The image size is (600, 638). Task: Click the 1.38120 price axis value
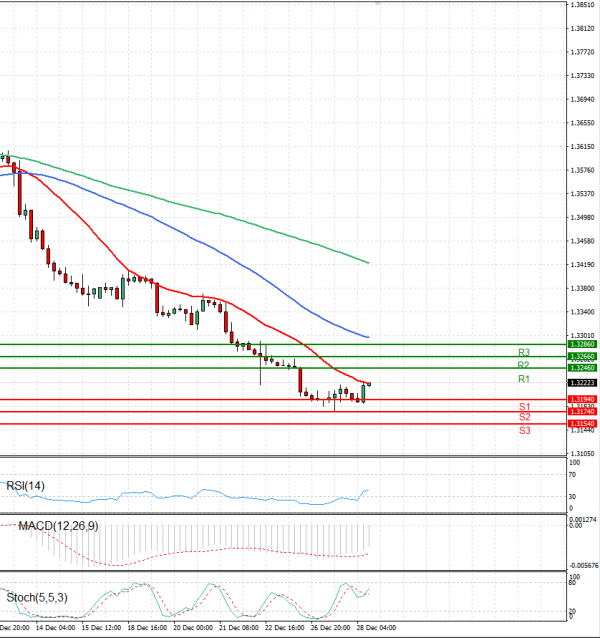tap(583, 28)
